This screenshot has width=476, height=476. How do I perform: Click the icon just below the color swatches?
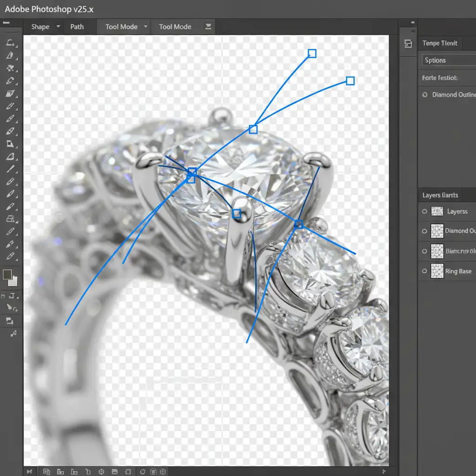pos(11,296)
